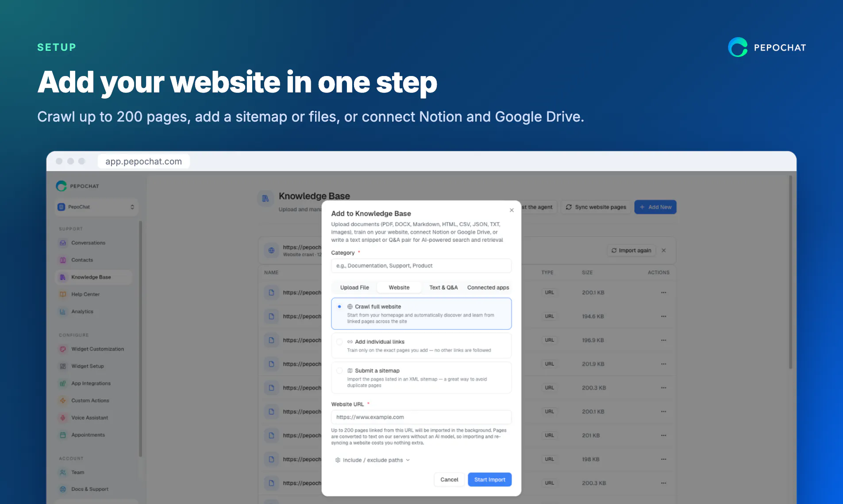
Task: Click Cancel in the dialog
Action: [449, 480]
